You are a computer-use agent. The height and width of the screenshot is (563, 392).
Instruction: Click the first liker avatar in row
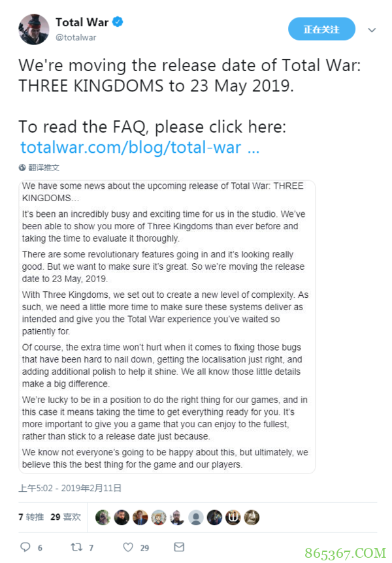[x=103, y=517]
